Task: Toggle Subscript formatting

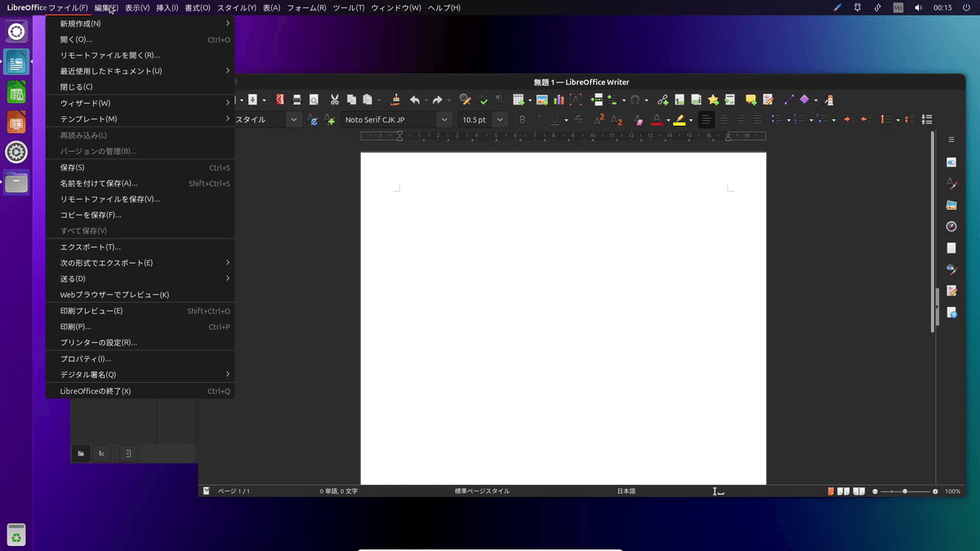Action: tap(617, 120)
